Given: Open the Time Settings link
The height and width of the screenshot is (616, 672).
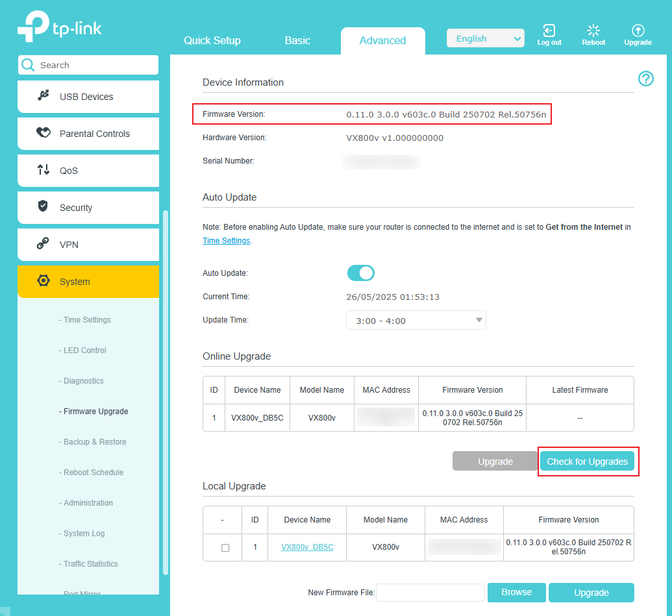Looking at the screenshot, I should click(226, 241).
